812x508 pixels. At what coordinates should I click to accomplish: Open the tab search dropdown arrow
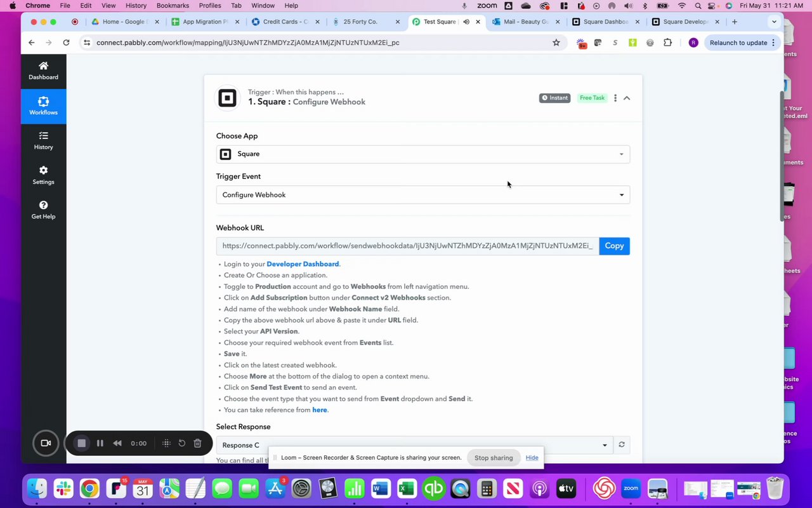point(774,22)
